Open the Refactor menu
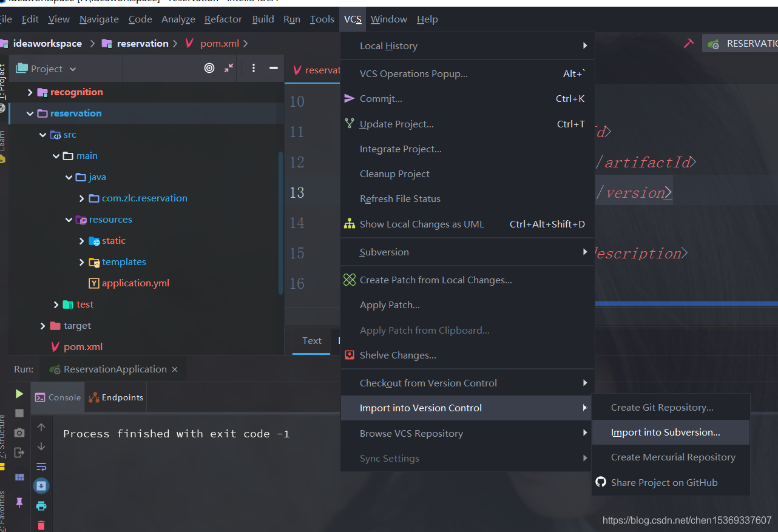This screenshot has height=532, width=778. tap(223, 19)
